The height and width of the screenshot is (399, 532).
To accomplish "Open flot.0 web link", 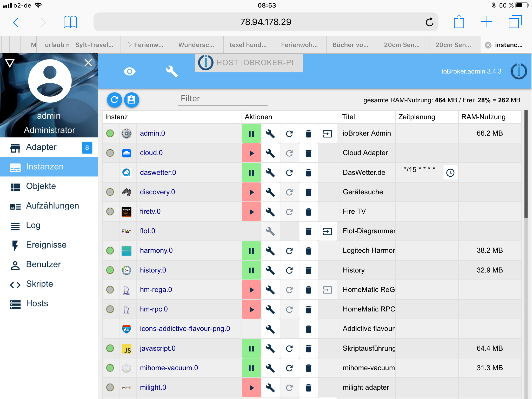I will (328, 231).
